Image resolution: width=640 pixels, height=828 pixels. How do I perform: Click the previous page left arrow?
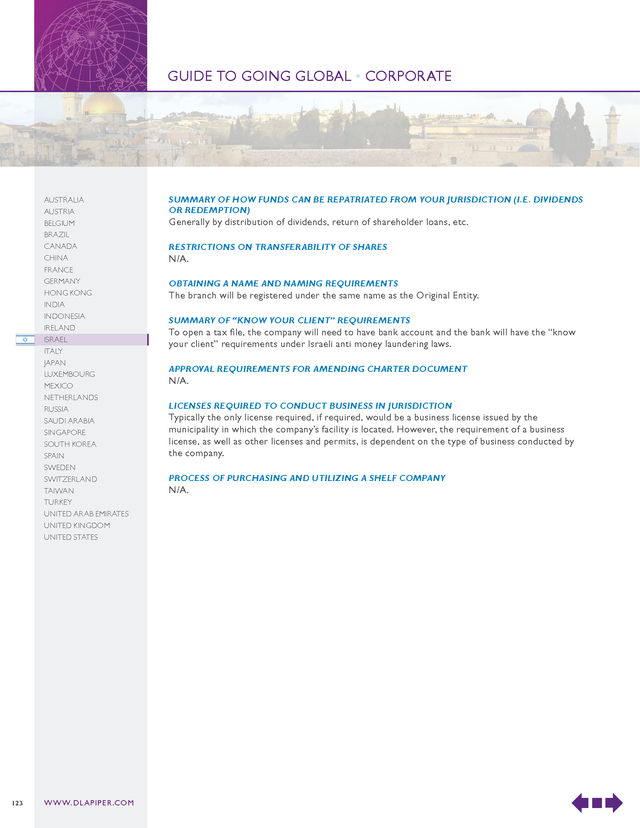580,803
